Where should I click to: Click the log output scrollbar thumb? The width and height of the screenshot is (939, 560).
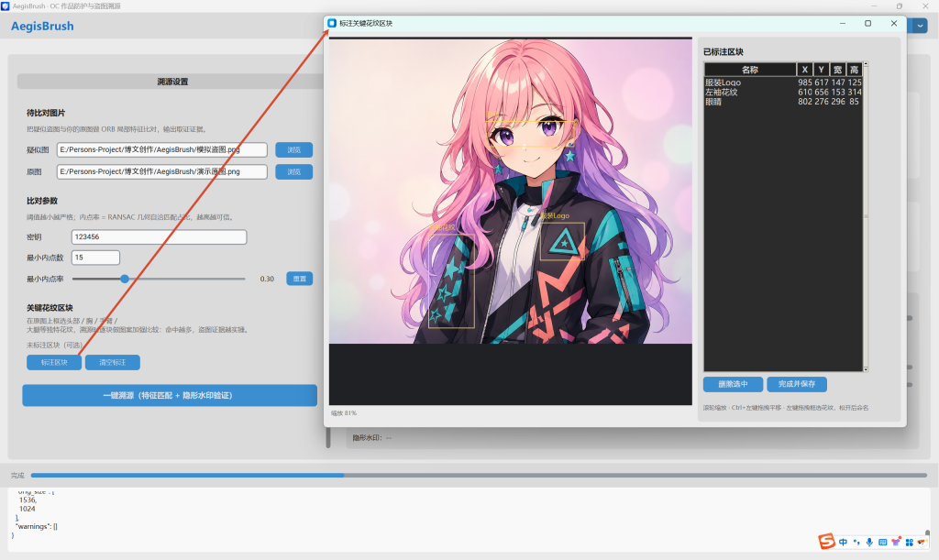click(x=927, y=534)
